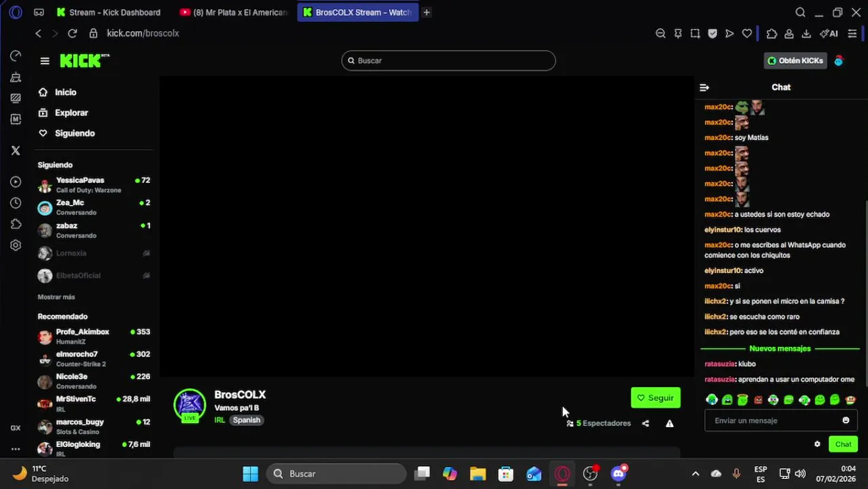Click Windows taskbar Buscar search box
This screenshot has width=868, height=489.
(x=336, y=473)
